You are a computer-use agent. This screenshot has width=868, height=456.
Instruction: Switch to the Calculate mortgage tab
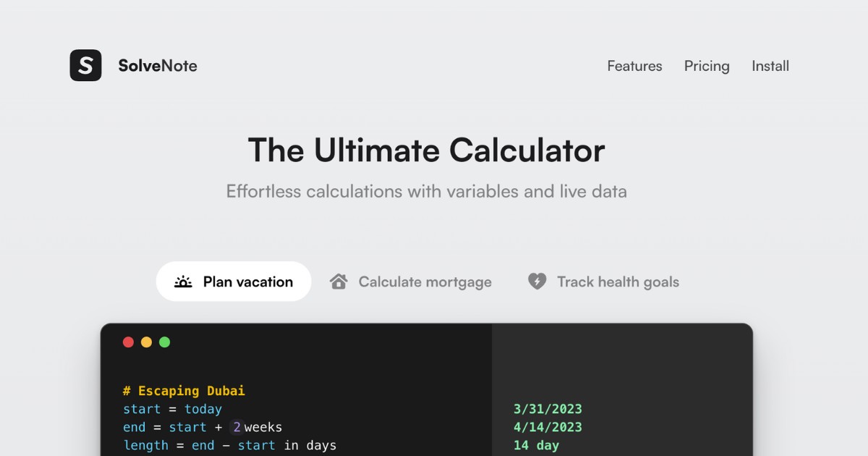pyautogui.click(x=425, y=282)
